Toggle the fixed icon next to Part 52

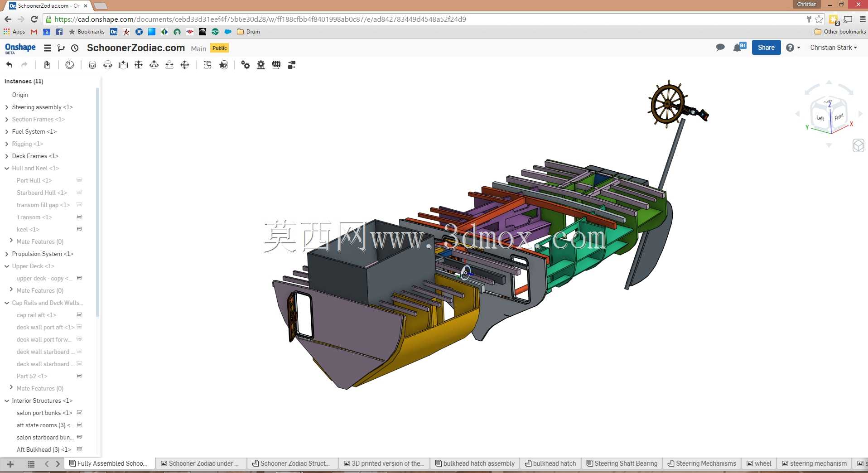click(79, 376)
